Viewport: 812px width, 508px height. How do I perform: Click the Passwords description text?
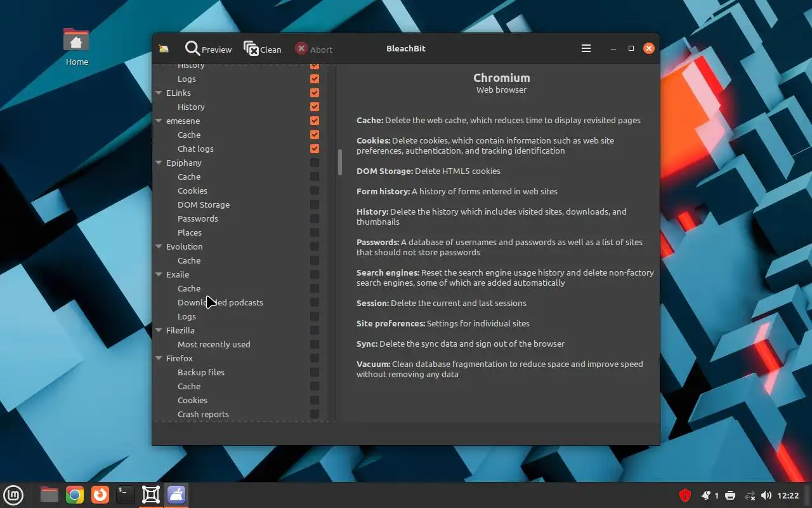(499, 247)
